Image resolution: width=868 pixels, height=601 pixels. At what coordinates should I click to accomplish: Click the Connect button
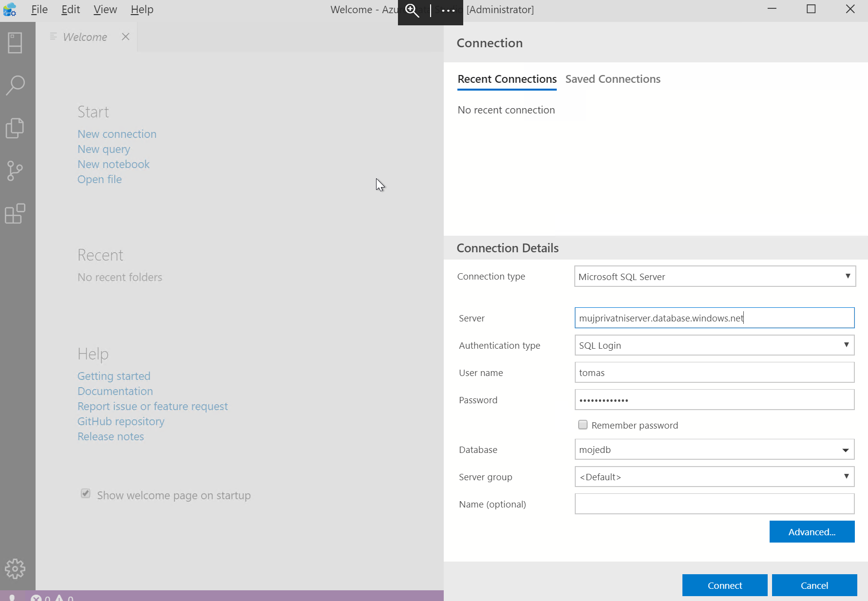(725, 585)
